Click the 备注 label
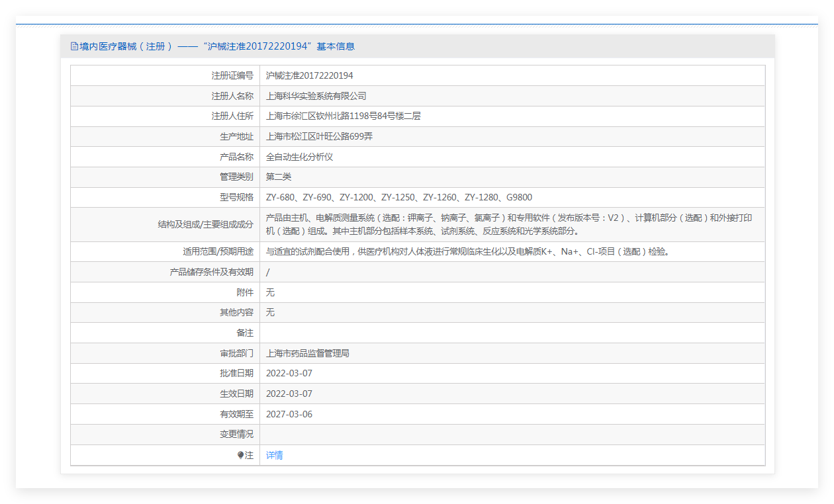The height and width of the screenshot is (504, 834). [x=245, y=333]
